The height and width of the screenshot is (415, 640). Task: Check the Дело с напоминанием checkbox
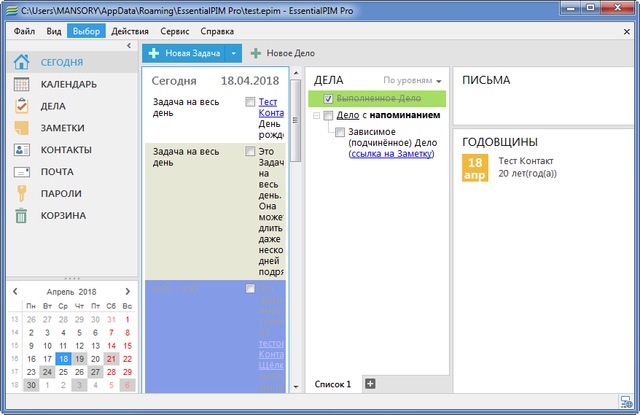[329, 116]
